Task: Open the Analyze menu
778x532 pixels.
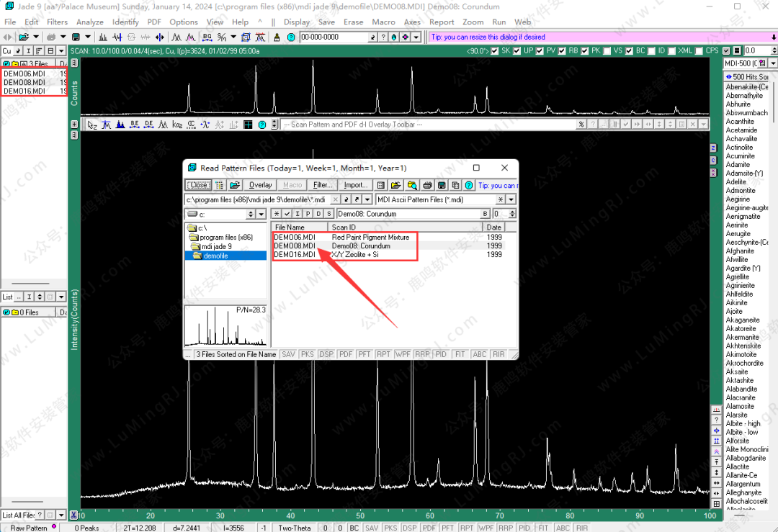Action: coord(90,22)
